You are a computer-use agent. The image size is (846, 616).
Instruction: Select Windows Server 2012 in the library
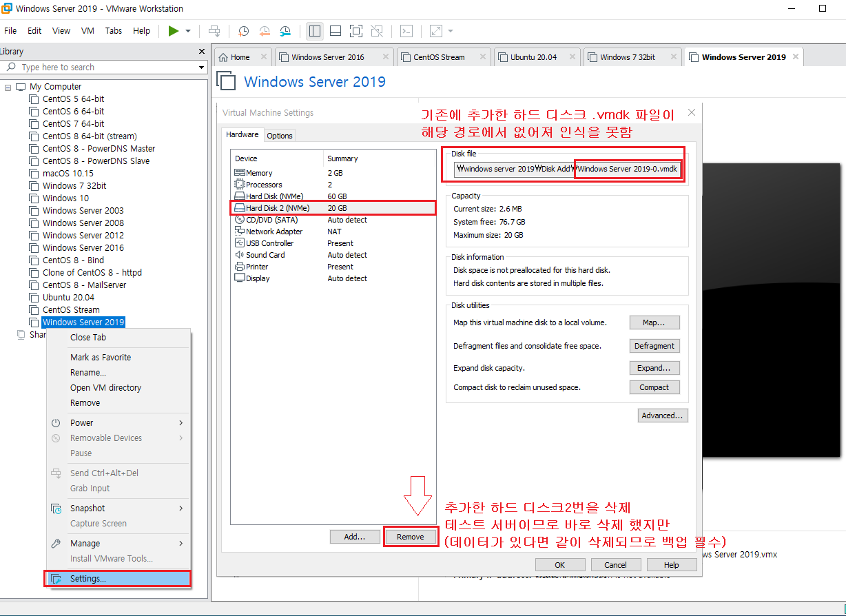[x=83, y=236]
